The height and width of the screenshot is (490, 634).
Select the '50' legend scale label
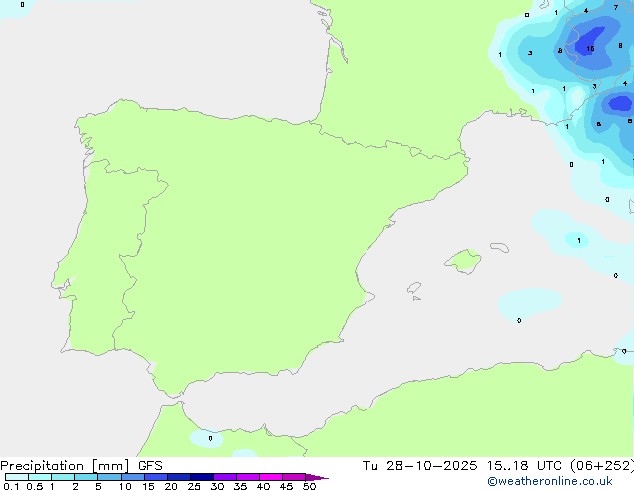tap(309, 486)
